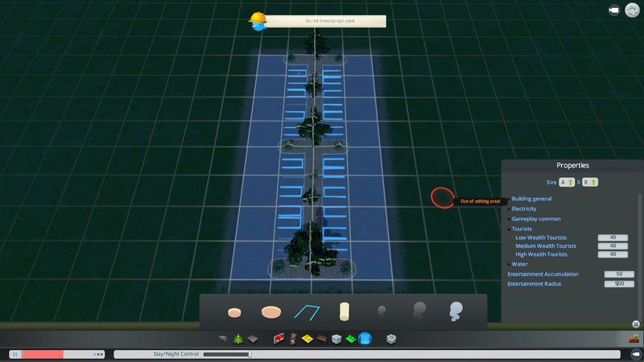
Task: Toggle the camera mode button top-right
Action: click(614, 10)
